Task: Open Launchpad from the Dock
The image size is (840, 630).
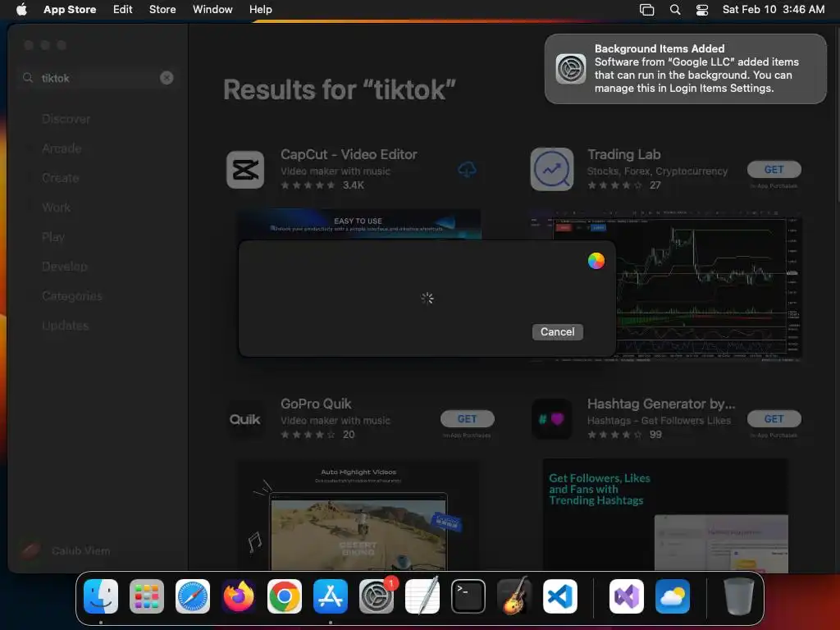Action: coord(147,596)
